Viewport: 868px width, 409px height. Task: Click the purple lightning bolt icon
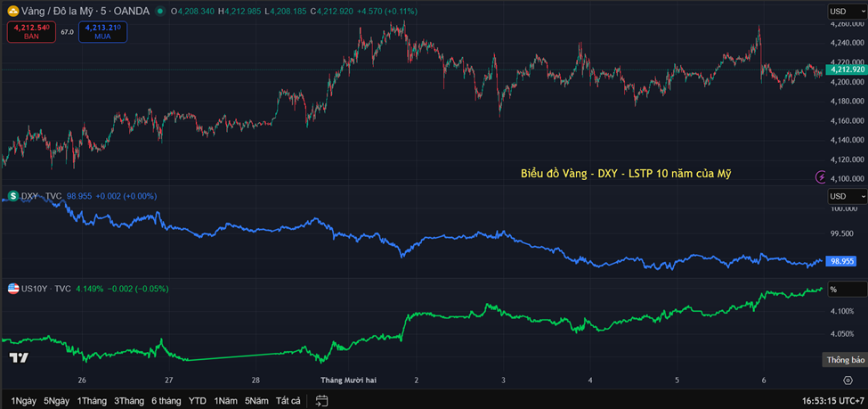(x=820, y=177)
